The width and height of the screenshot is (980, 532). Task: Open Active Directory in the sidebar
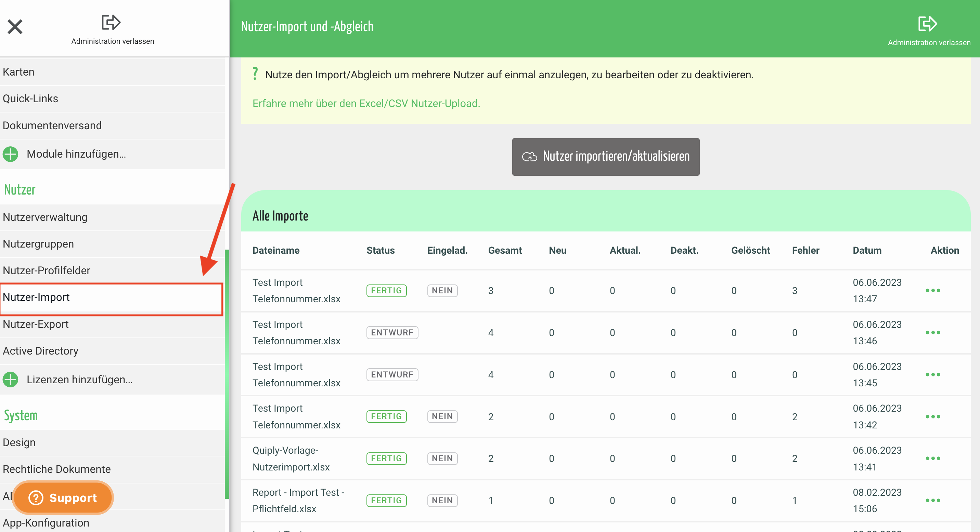113,351
